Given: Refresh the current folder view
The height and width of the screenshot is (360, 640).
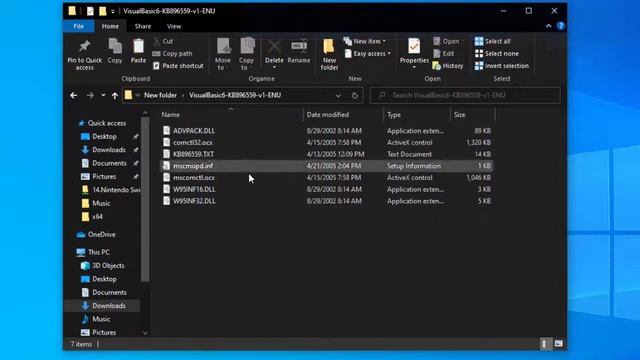Looking at the screenshot, I should tap(355, 96).
